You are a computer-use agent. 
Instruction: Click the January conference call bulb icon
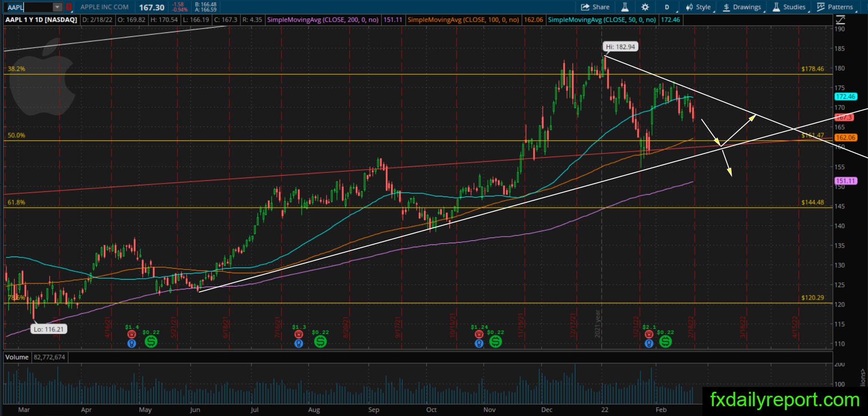pyautogui.click(x=649, y=343)
